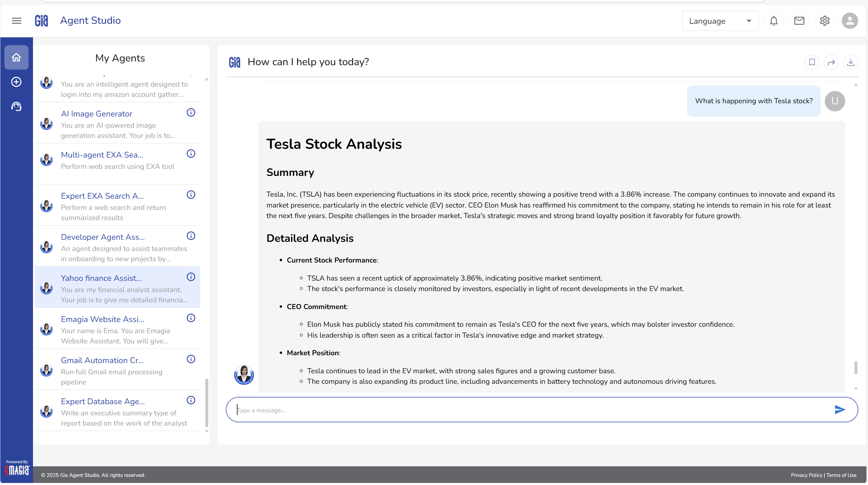
Task: Share the conversation via arrow icon
Action: (x=831, y=62)
